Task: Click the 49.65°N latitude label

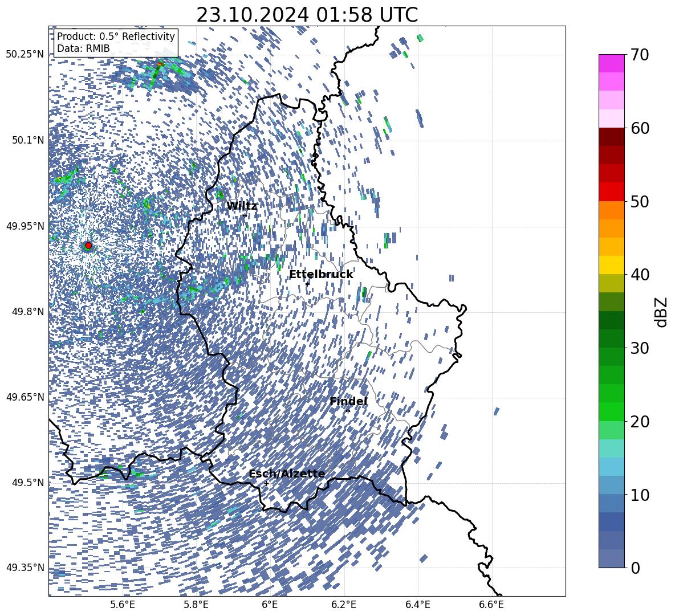Action: click(x=25, y=397)
